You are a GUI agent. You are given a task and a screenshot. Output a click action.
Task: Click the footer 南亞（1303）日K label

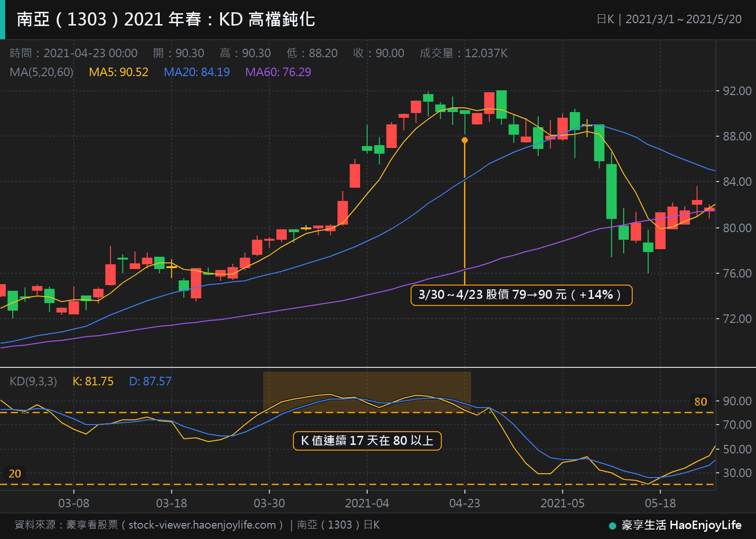pos(338,525)
